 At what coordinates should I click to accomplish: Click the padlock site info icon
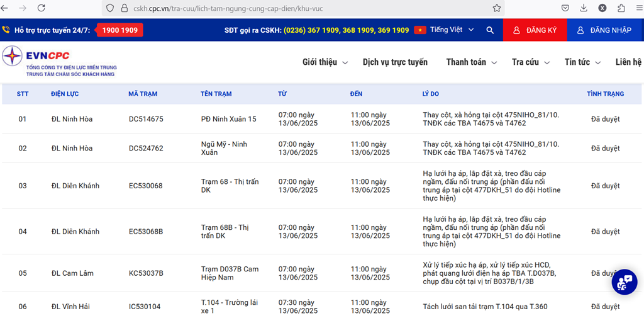click(125, 8)
